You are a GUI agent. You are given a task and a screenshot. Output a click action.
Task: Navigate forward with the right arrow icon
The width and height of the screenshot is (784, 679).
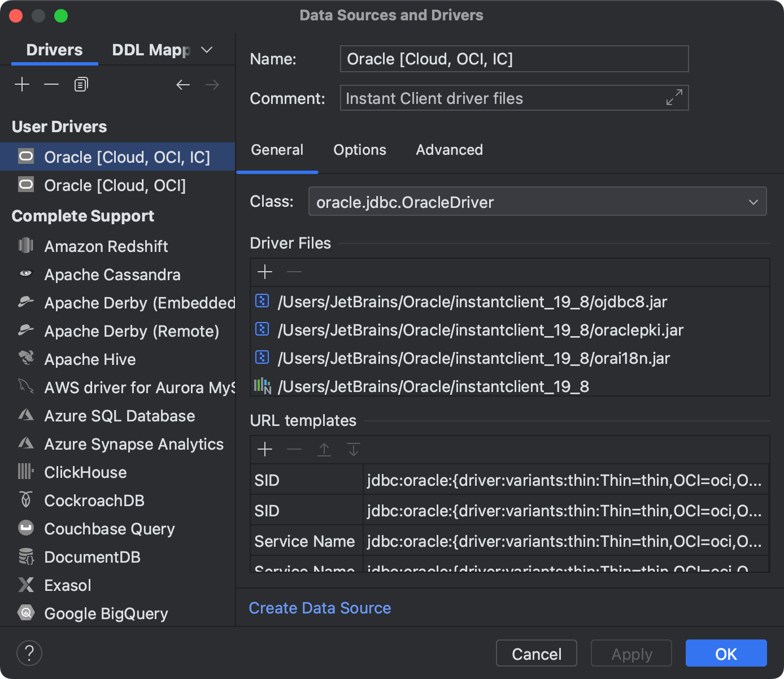pyautogui.click(x=212, y=84)
